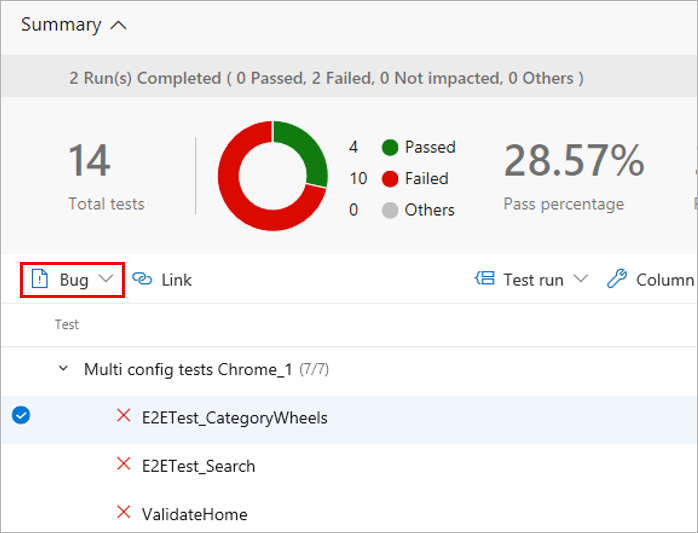Click the Total tests label
698x533 pixels.
tap(106, 204)
